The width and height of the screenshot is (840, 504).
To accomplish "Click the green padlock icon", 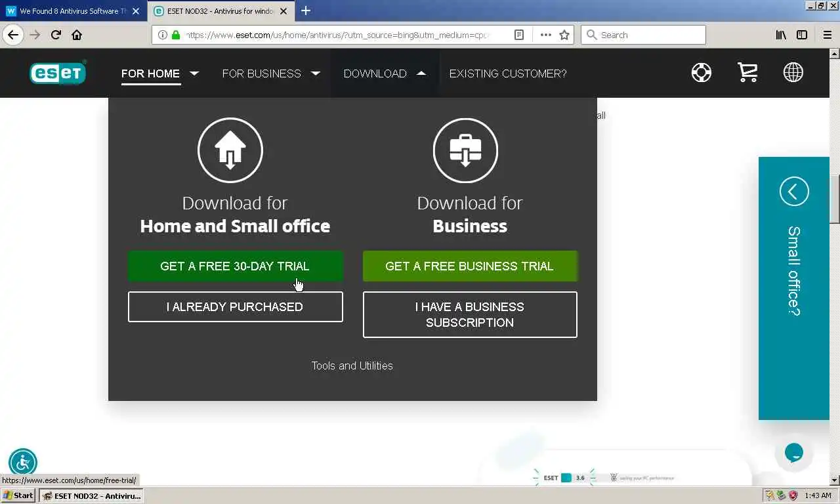I will click(x=176, y=35).
